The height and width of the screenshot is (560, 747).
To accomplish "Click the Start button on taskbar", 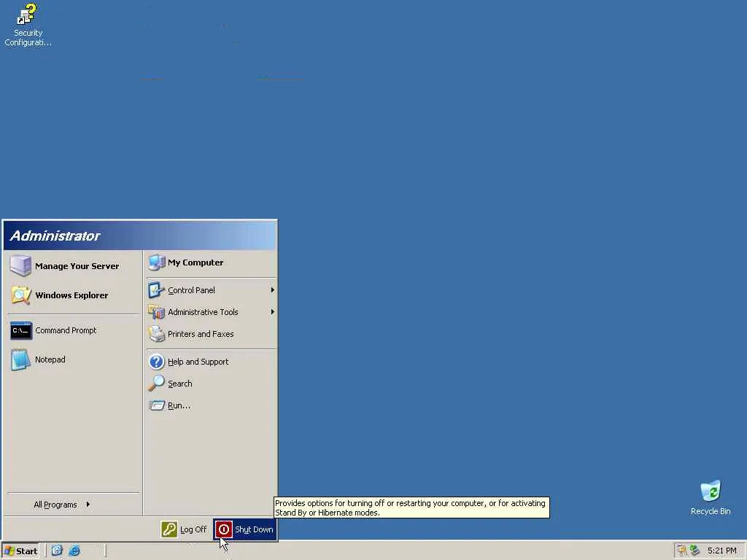I will [20, 551].
